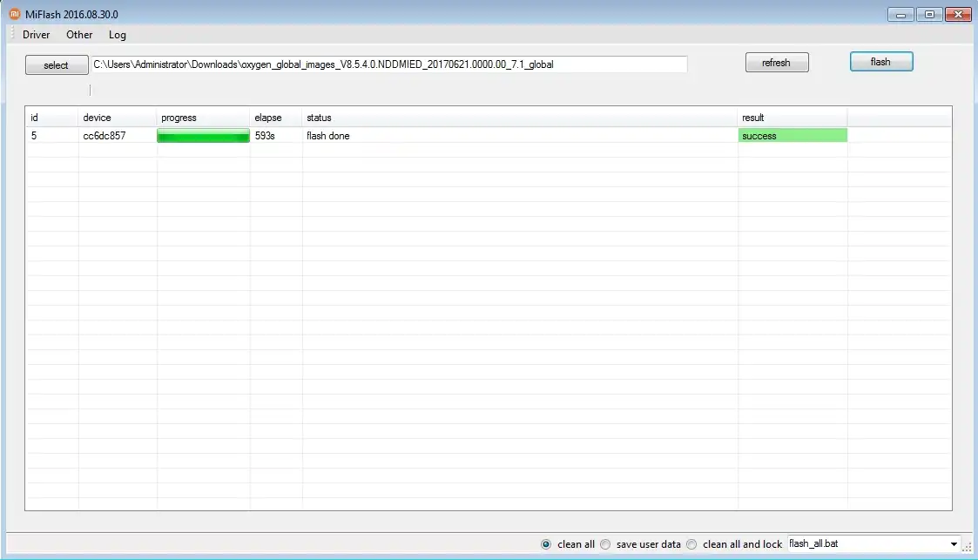Start flashing with the flash button

pos(880,62)
